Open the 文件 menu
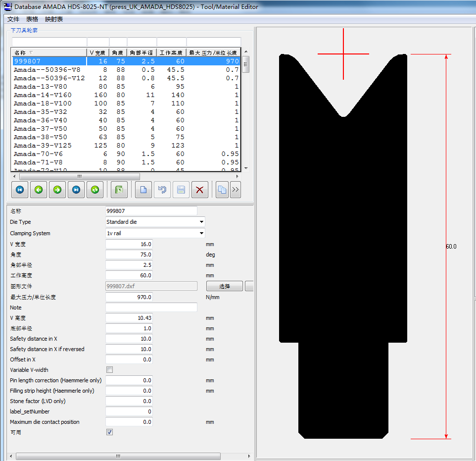The image size is (476, 461). 13,19
